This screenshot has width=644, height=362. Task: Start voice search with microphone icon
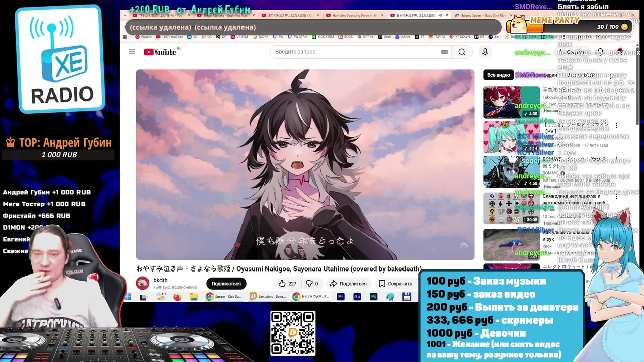485,52
